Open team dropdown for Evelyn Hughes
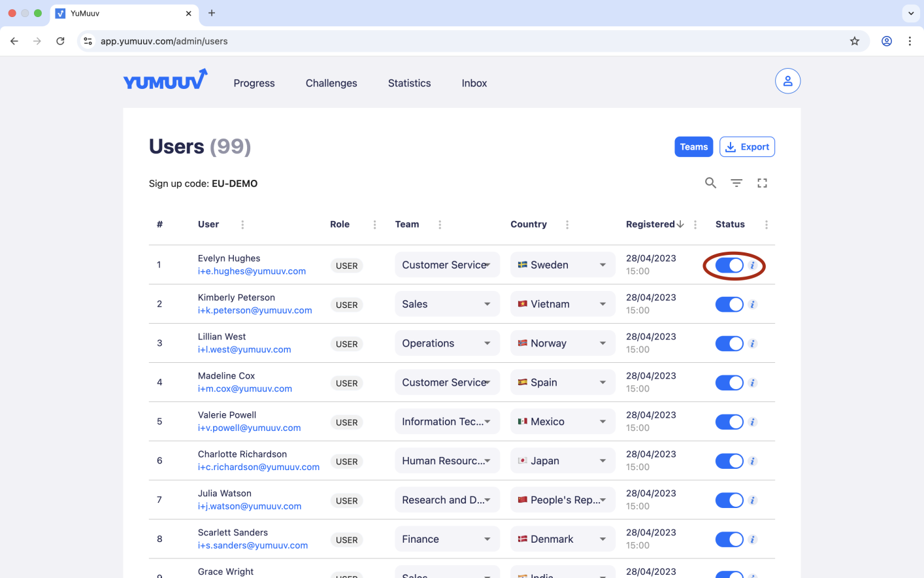This screenshot has height=578, width=924. [x=447, y=265]
